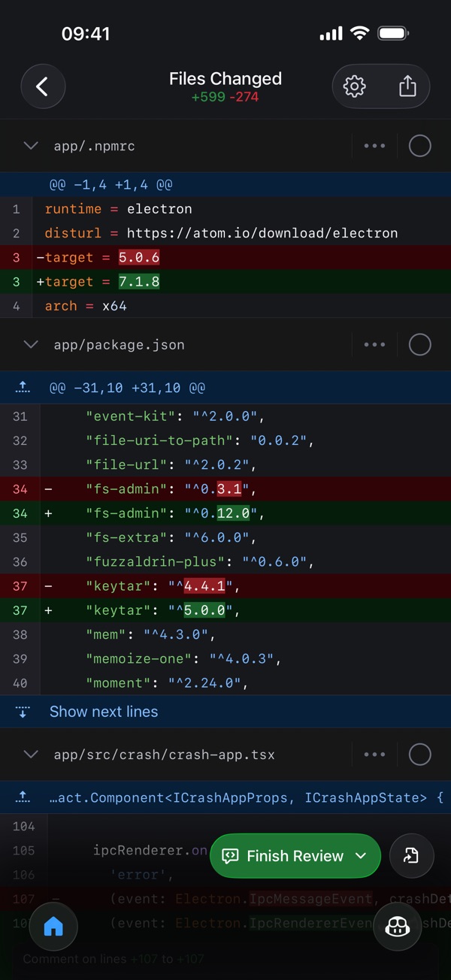Viewport: 451px width, 980px height.
Task: Select the file-url dependency line
Action: pos(225,464)
